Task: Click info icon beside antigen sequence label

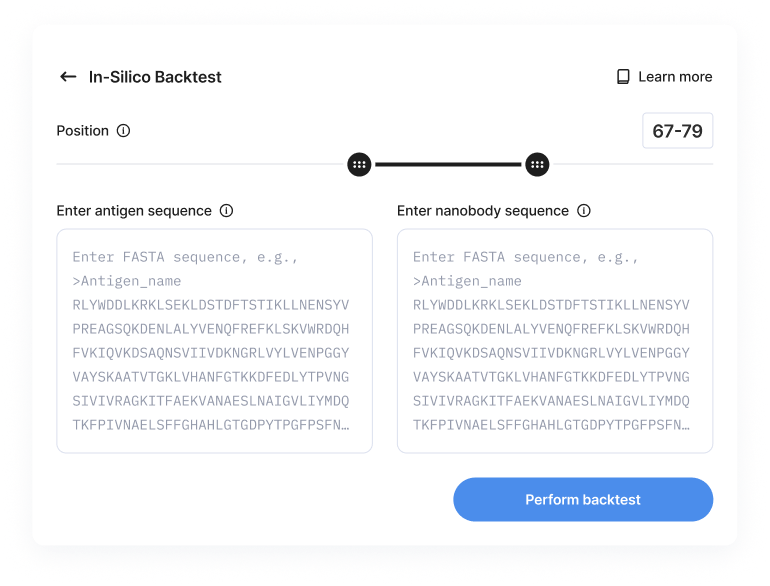Action: 226,211
